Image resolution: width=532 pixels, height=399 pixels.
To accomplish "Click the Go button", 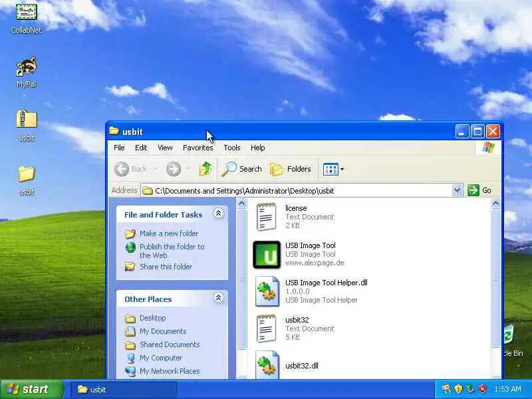I will (479, 190).
